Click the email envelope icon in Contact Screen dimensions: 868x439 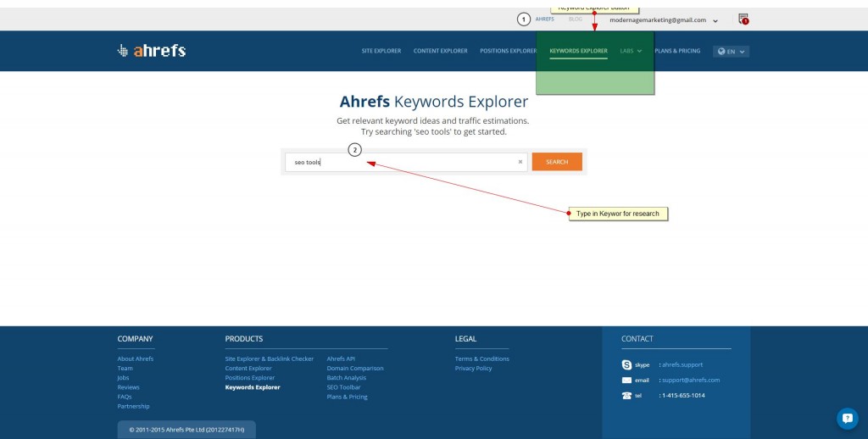pos(626,381)
